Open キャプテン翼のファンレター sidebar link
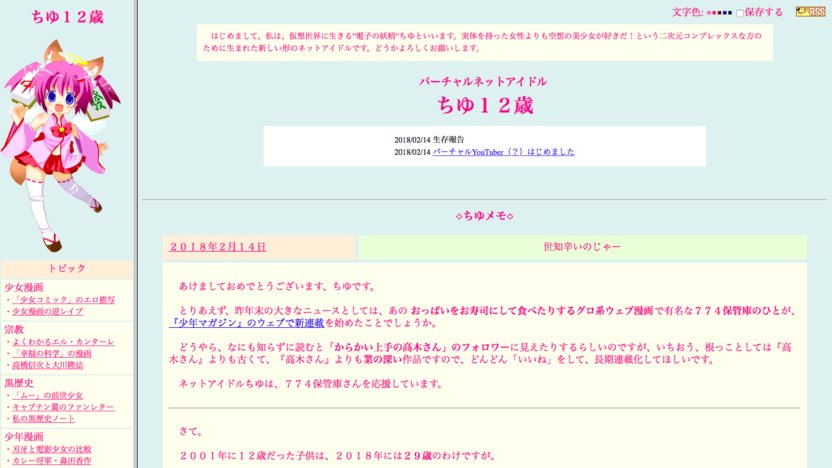The height and width of the screenshot is (468, 832). click(x=64, y=407)
